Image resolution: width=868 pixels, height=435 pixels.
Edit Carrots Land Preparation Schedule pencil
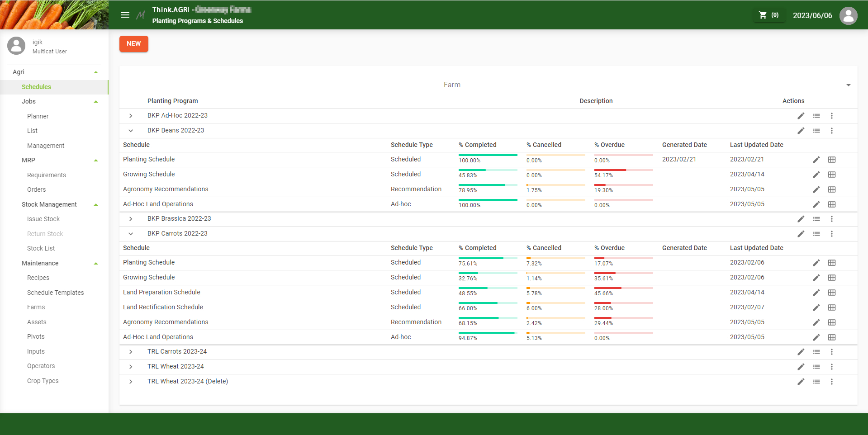tap(816, 293)
